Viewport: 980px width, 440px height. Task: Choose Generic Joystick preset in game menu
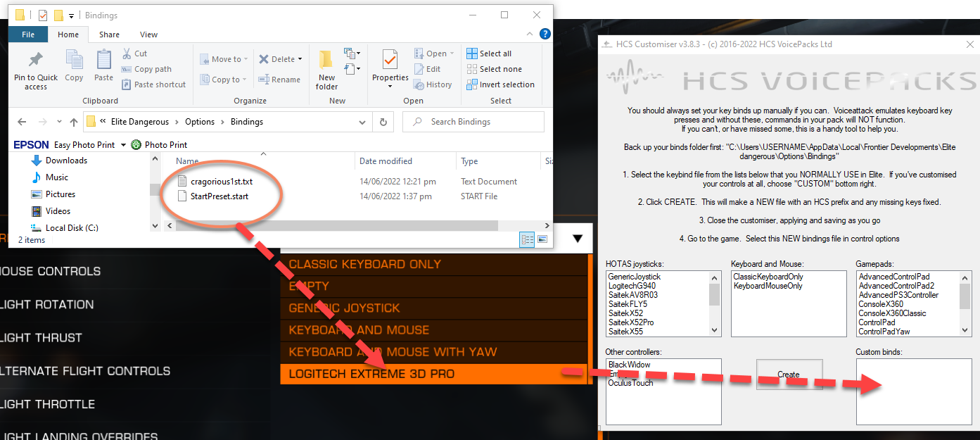[x=433, y=308]
